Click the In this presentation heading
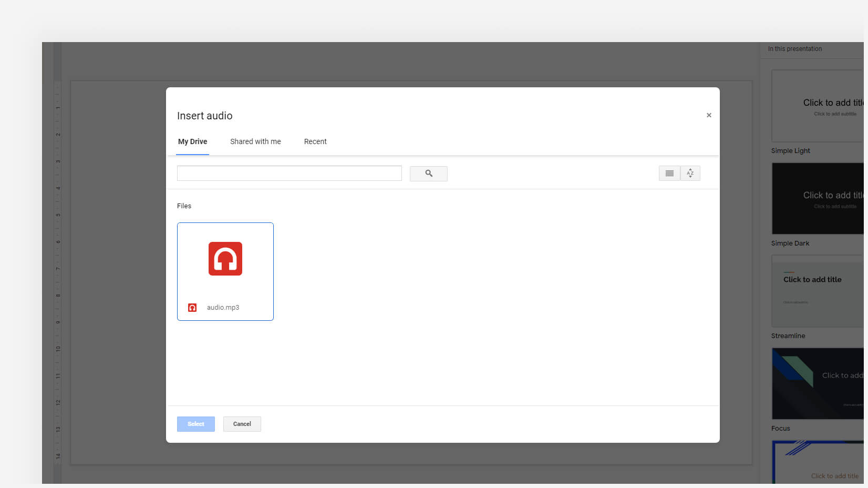Image resolution: width=868 pixels, height=488 pixels. 794,49
